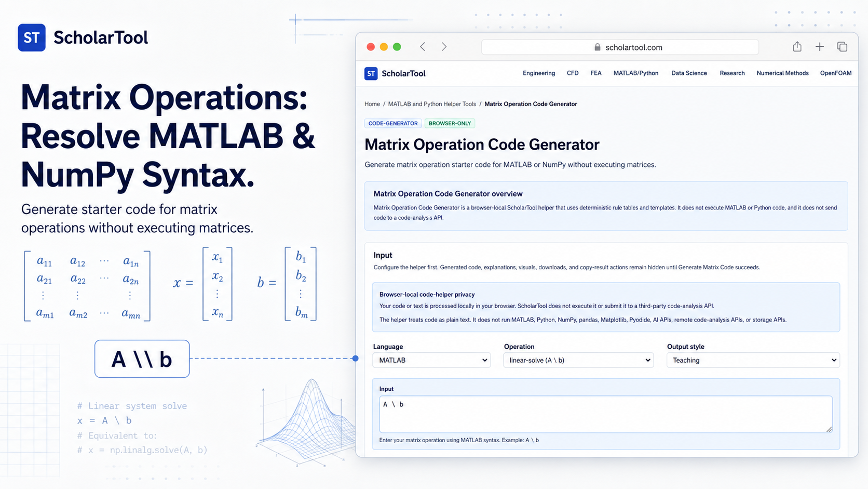Click the ScholarTool wordmark in the banner

[101, 37]
